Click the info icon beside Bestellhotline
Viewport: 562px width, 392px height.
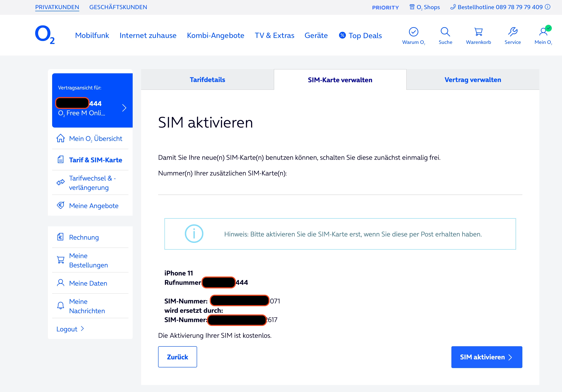point(548,7)
